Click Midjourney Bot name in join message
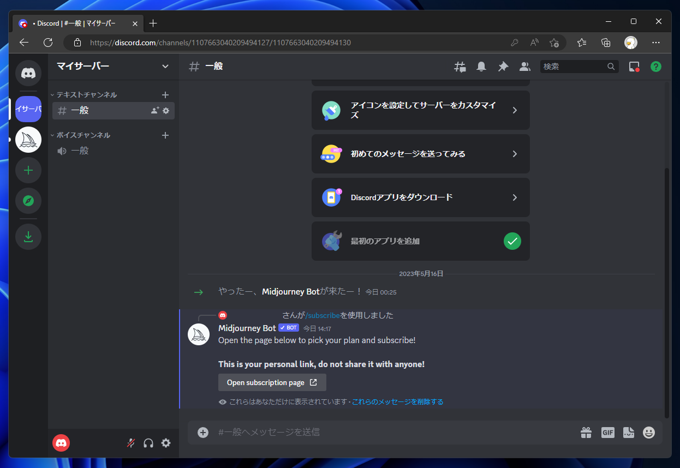This screenshot has width=680, height=468. [291, 292]
